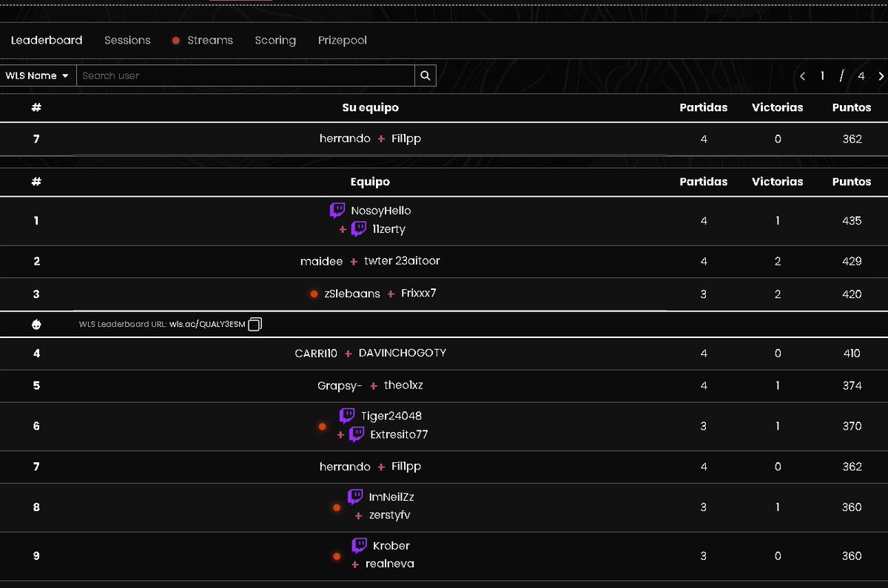
Task: Click the 374 points value
Action: (x=852, y=385)
